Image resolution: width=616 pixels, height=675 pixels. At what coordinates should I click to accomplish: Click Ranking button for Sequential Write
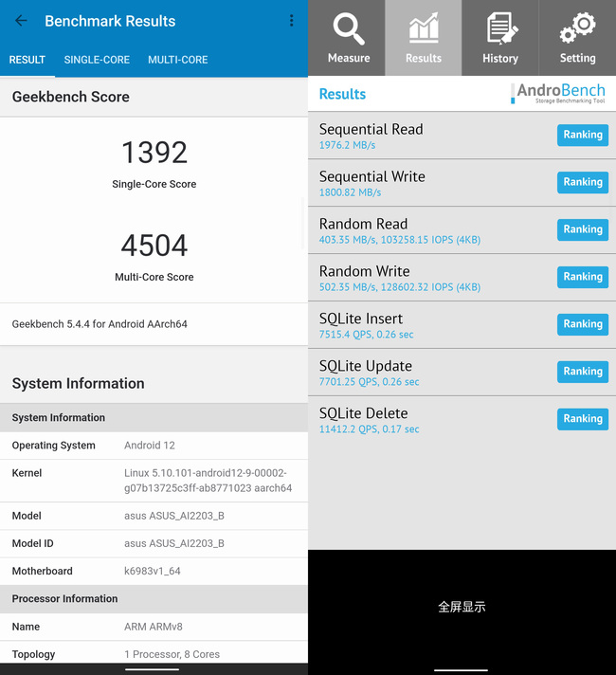[x=583, y=182]
